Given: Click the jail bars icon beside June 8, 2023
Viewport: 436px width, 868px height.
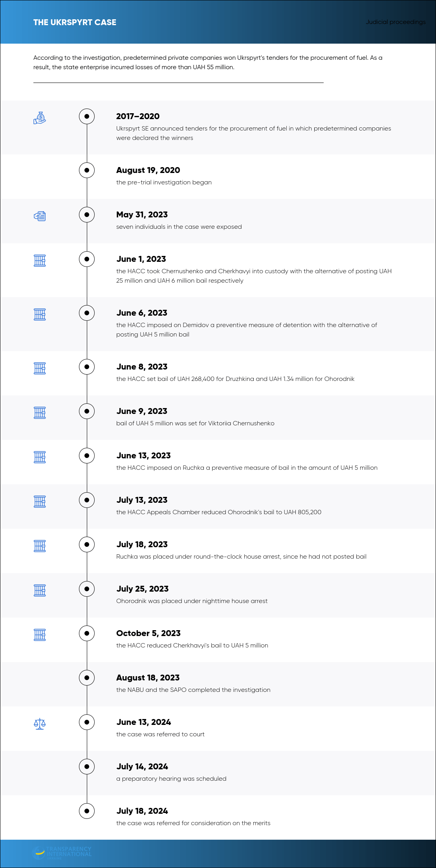Looking at the screenshot, I should click(40, 368).
